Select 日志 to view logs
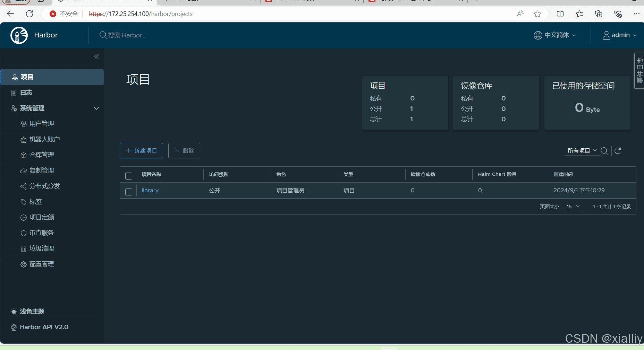The height and width of the screenshot is (350, 644). point(26,93)
